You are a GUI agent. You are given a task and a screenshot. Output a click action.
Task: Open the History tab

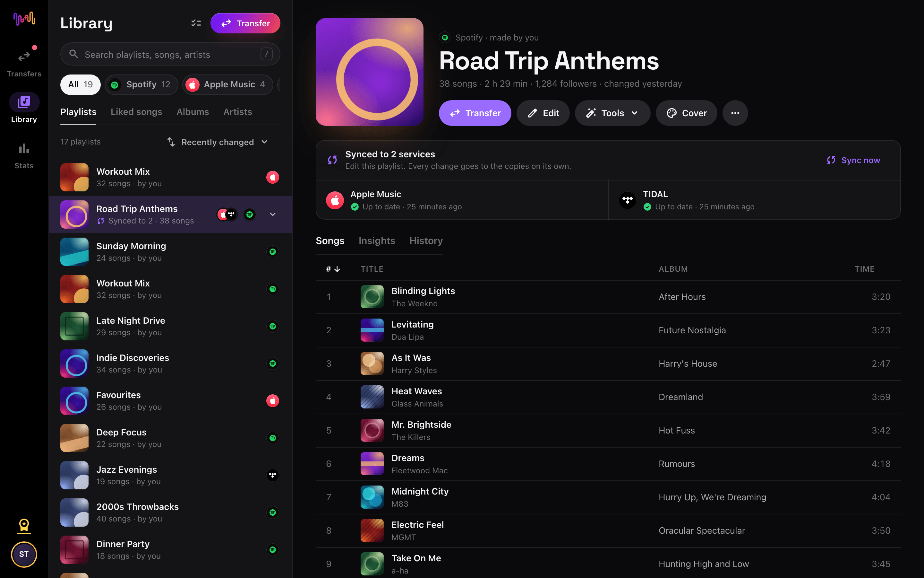point(426,241)
